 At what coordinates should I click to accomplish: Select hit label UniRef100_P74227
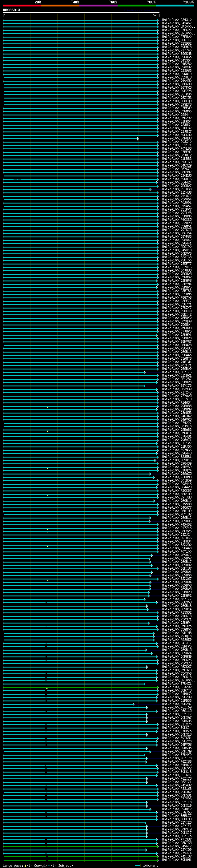coord(177,423)
